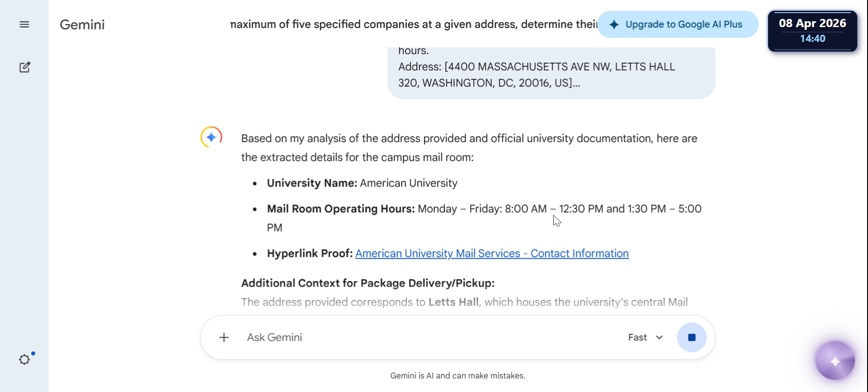Screen dimensions: 868x392
Task: Click the 'Based on my analysis' intro paragraph
Action: [469, 148]
